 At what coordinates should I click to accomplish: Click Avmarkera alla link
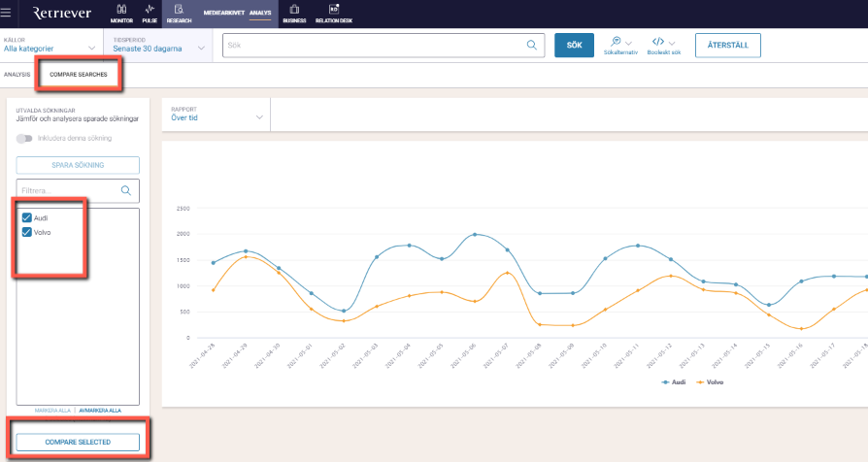pos(100,411)
